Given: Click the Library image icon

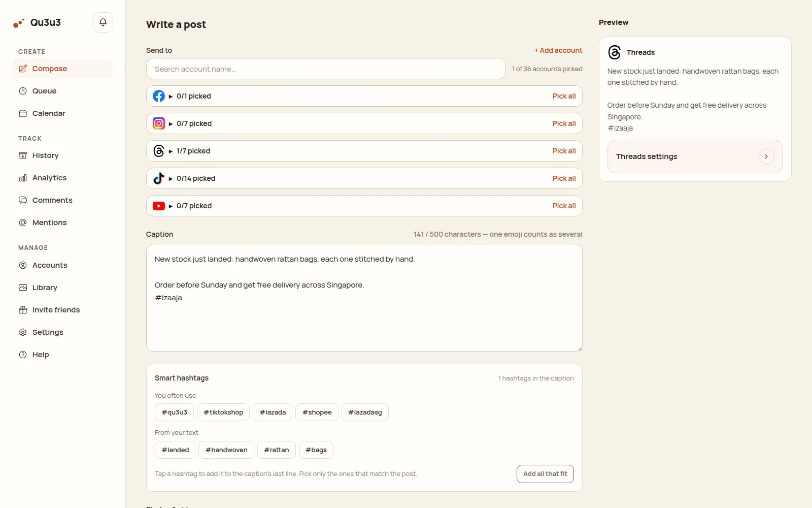Looking at the screenshot, I should point(23,288).
